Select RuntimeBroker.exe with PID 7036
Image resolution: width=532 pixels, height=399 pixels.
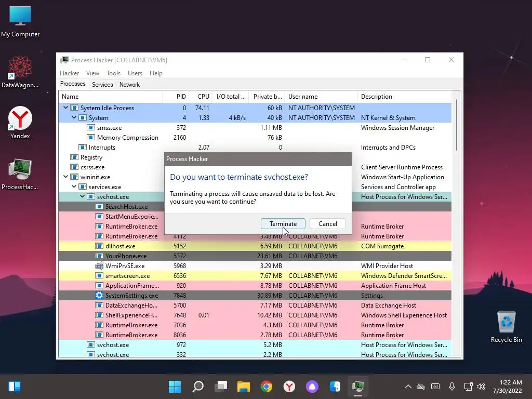pyautogui.click(x=255, y=325)
